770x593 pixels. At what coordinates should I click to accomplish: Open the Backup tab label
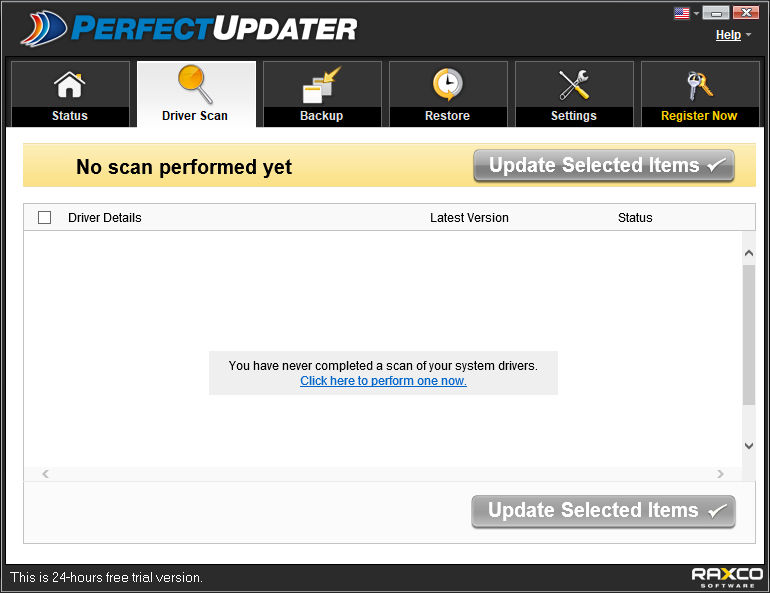(x=322, y=116)
